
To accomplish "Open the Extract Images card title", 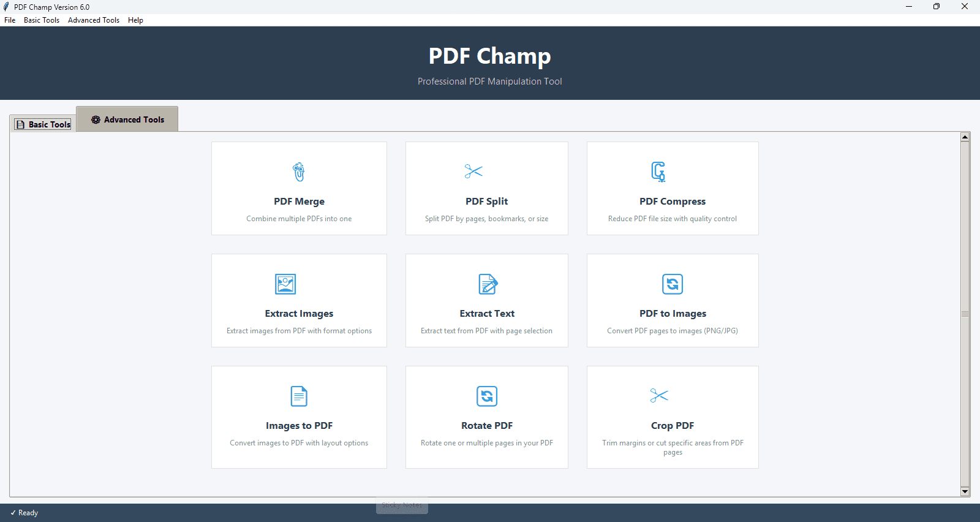I will [x=299, y=314].
